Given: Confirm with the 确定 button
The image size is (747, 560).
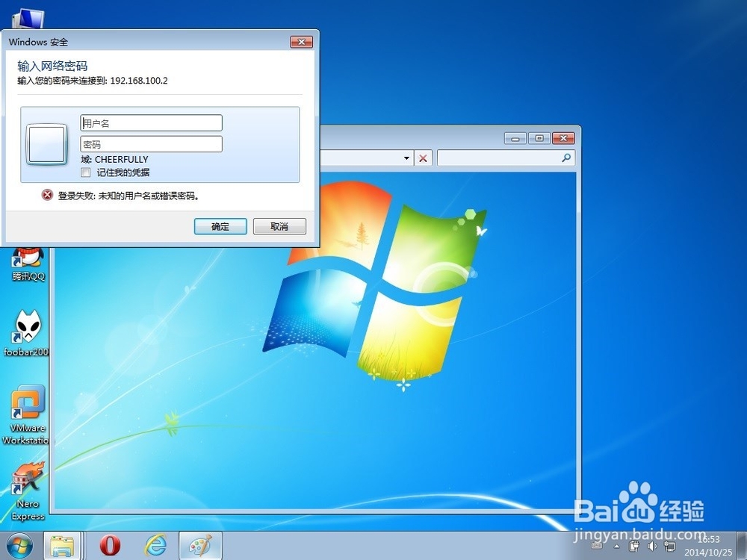Looking at the screenshot, I should click(x=220, y=226).
